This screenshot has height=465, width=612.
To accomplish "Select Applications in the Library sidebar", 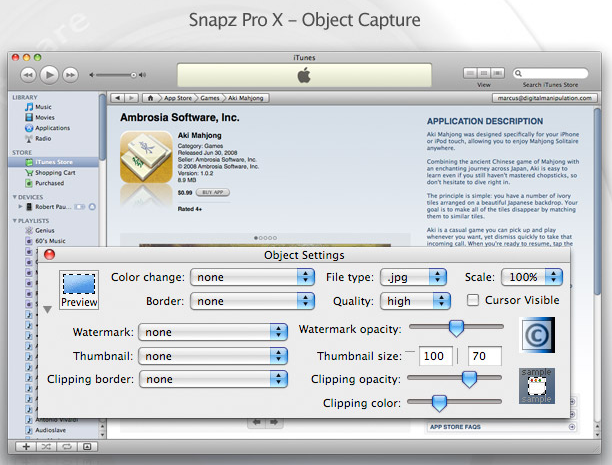I will [52, 128].
